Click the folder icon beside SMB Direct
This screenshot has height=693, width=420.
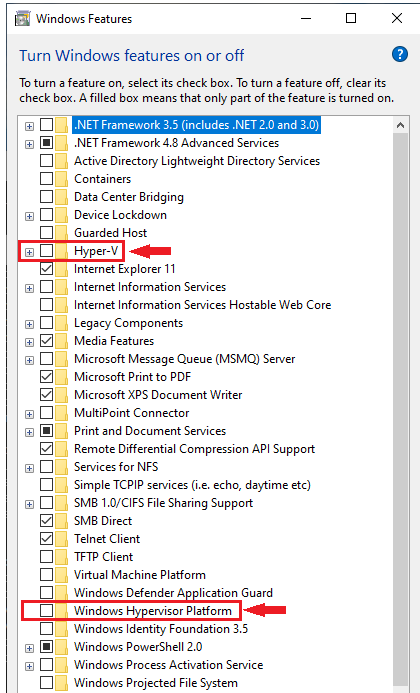coord(62,521)
